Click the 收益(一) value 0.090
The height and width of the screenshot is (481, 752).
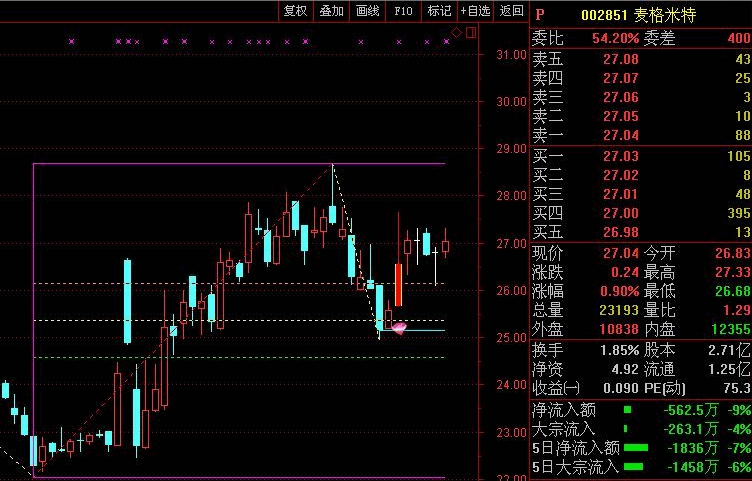tap(621, 388)
